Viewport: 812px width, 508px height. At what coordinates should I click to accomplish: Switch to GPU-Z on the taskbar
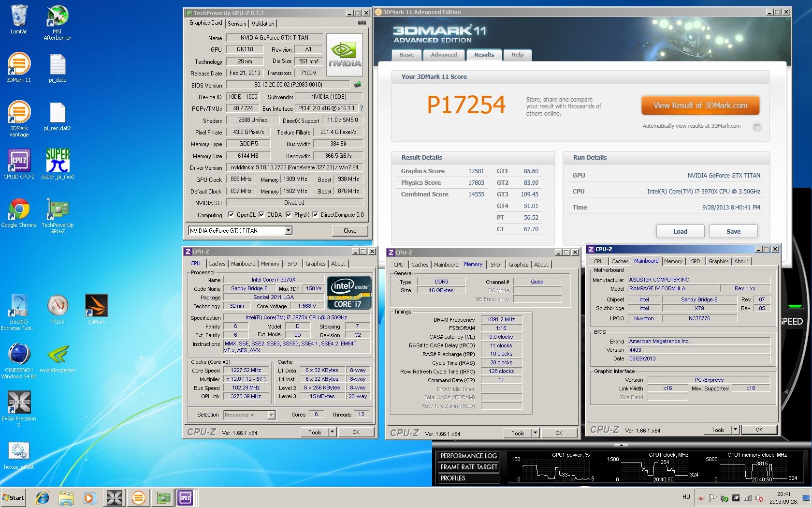(x=162, y=497)
